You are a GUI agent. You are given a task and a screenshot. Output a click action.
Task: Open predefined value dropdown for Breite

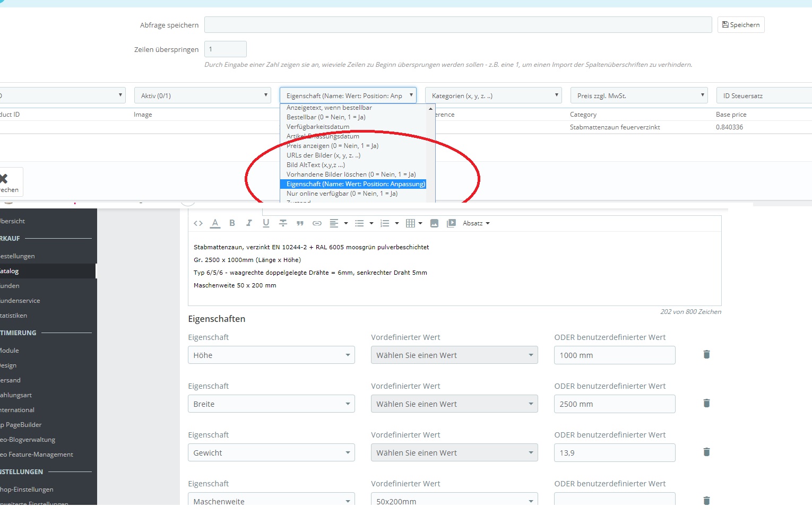pyautogui.click(x=454, y=404)
